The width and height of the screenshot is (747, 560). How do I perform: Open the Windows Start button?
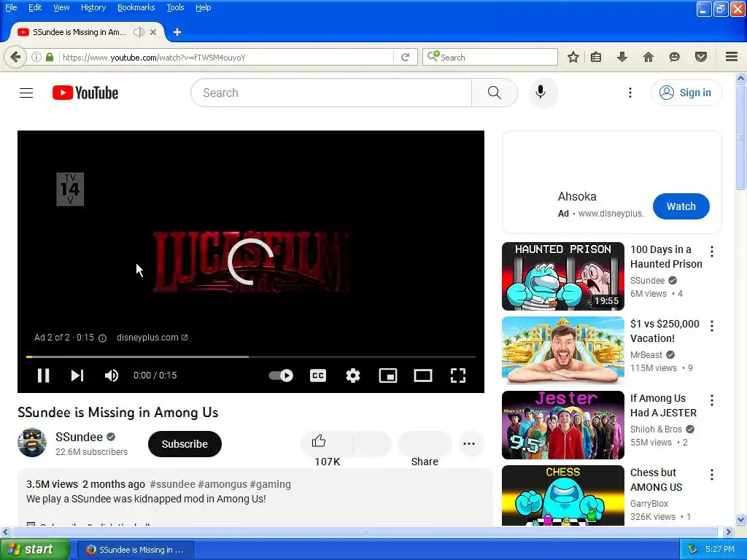[x=35, y=549]
